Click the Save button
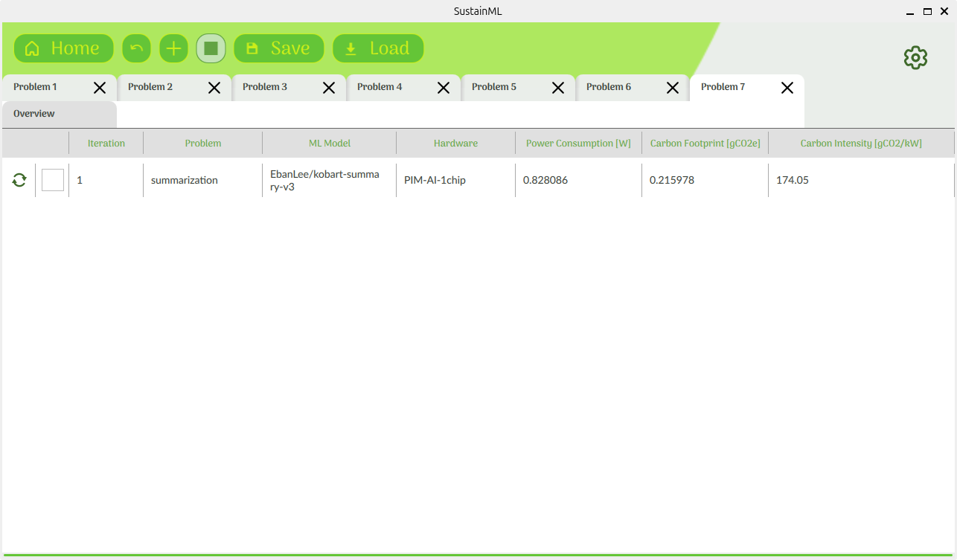Screen dimensions: 957x560 tap(279, 48)
